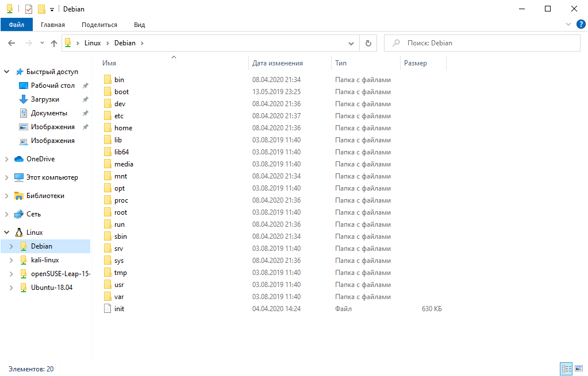
Task: Select OneDrive cloud icon in sidebar
Action: 19,159
